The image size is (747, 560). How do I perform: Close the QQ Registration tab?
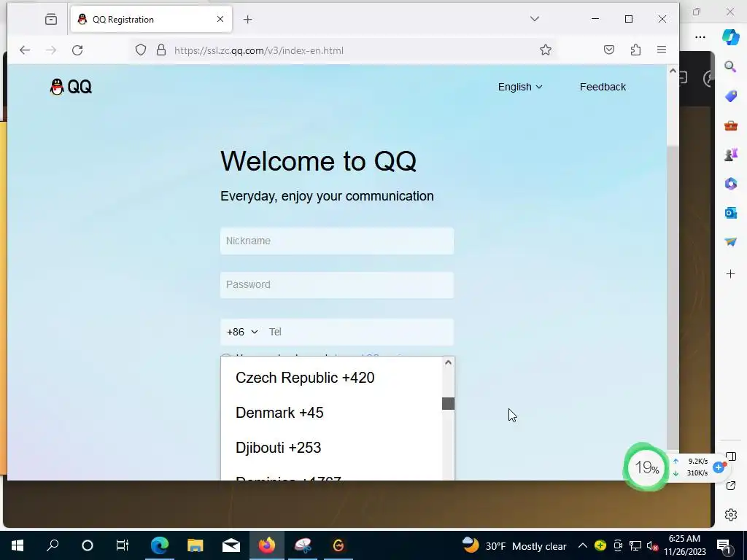(220, 19)
